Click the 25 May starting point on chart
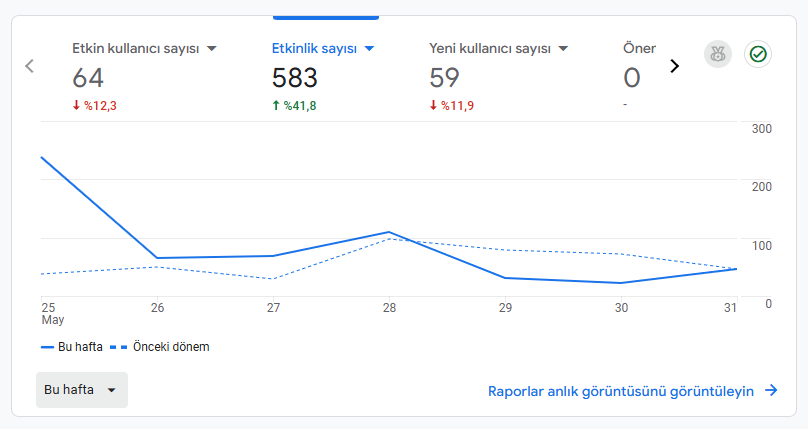 [x=42, y=157]
